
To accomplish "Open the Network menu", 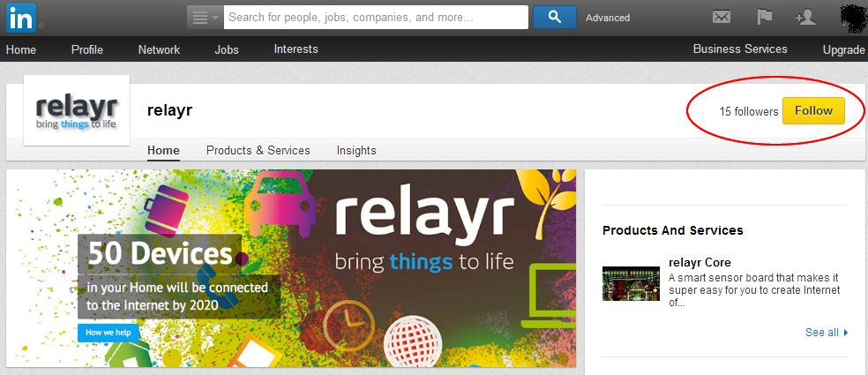I will click(159, 49).
